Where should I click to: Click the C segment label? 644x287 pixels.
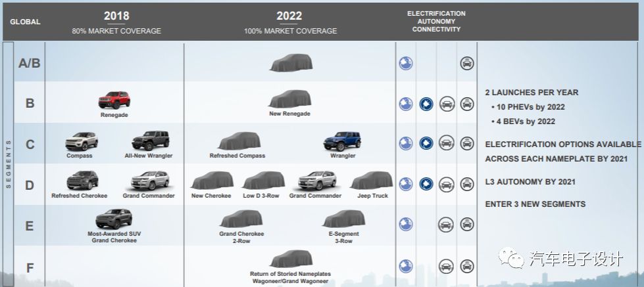tap(30, 144)
